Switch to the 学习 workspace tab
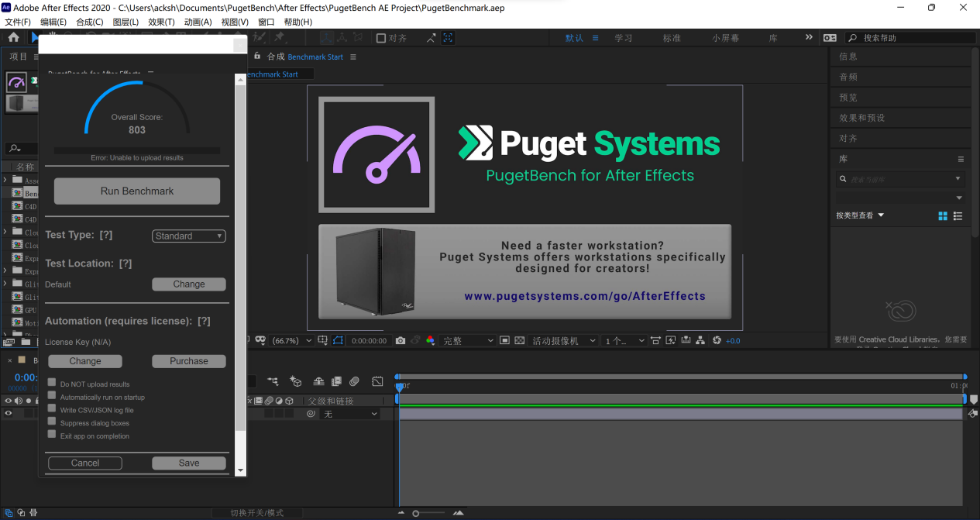Screen dimensions: 980x520 pyautogui.click(x=624, y=37)
